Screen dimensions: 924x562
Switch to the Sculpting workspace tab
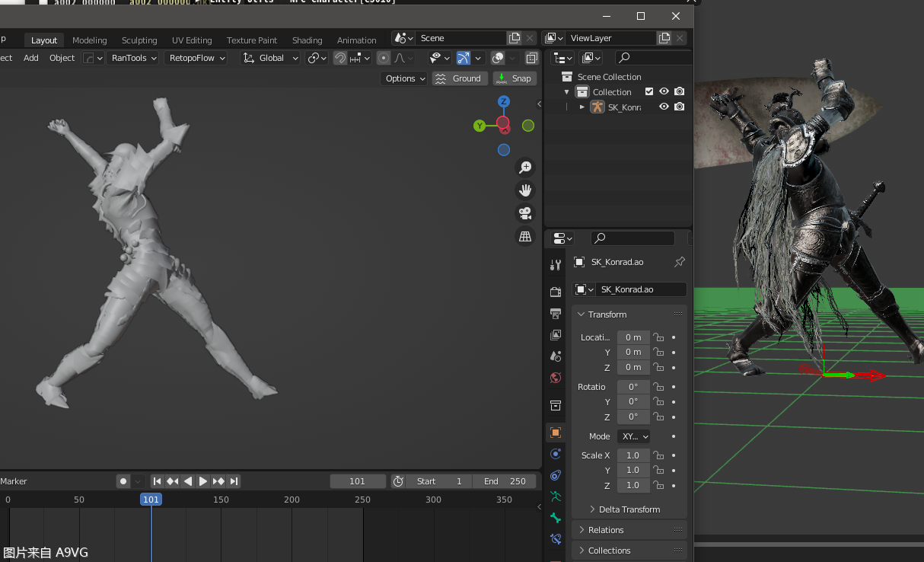pyautogui.click(x=139, y=40)
